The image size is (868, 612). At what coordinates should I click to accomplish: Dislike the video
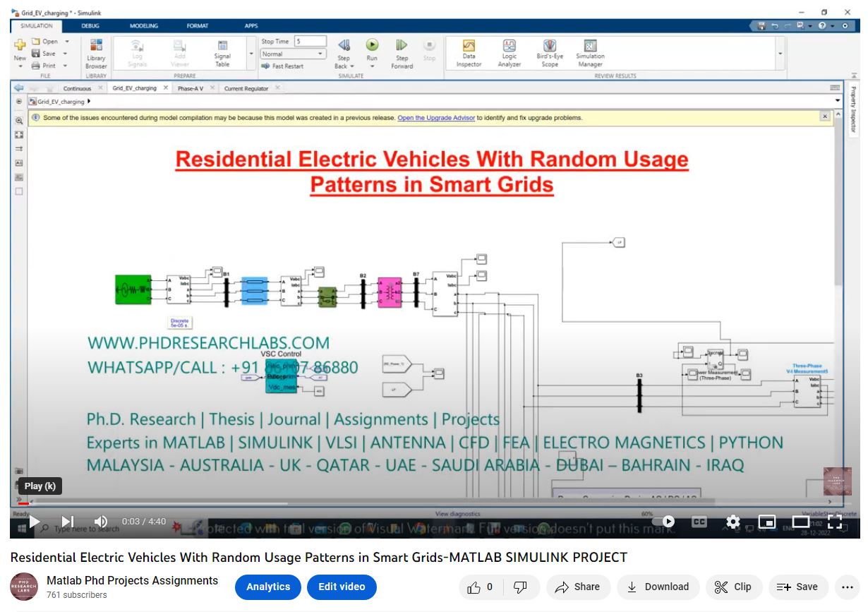coord(520,587)
